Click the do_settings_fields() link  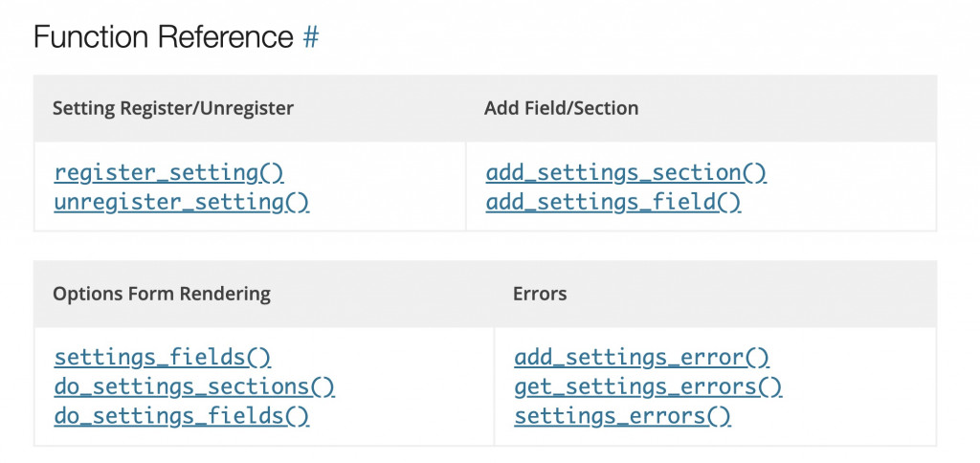coord(182,416)
